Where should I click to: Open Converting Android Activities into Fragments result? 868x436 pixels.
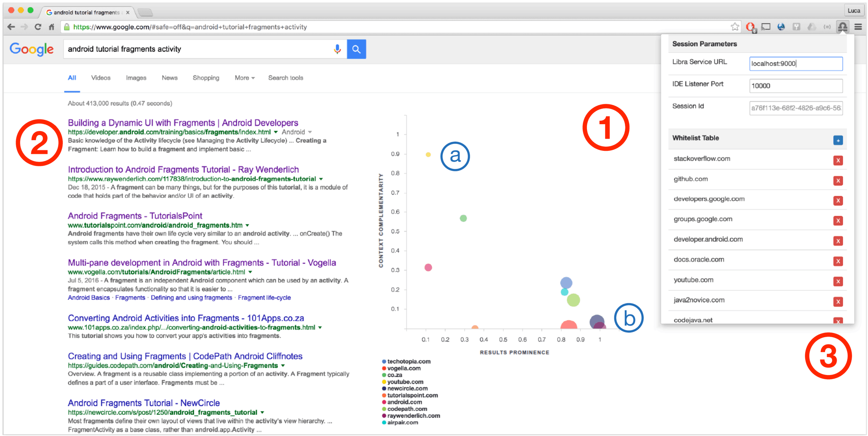186,318
